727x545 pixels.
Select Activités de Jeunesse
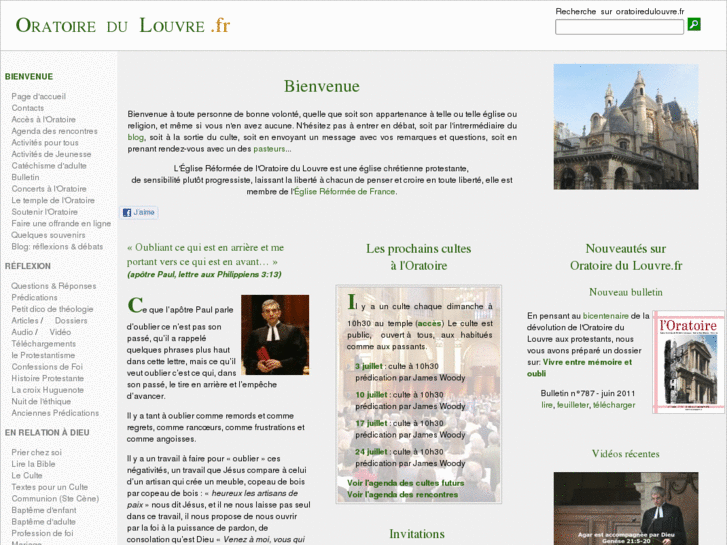pos(51,154)
